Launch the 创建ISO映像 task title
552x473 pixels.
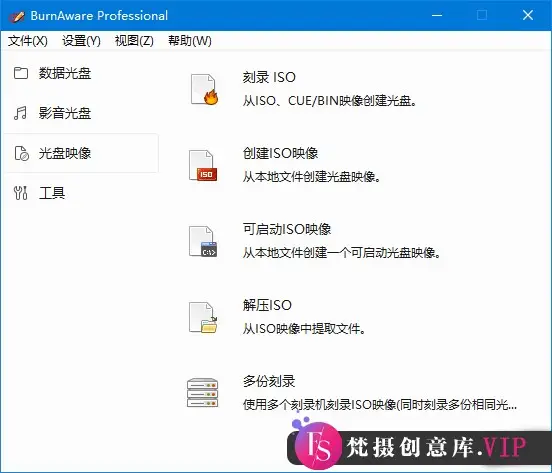280,153
